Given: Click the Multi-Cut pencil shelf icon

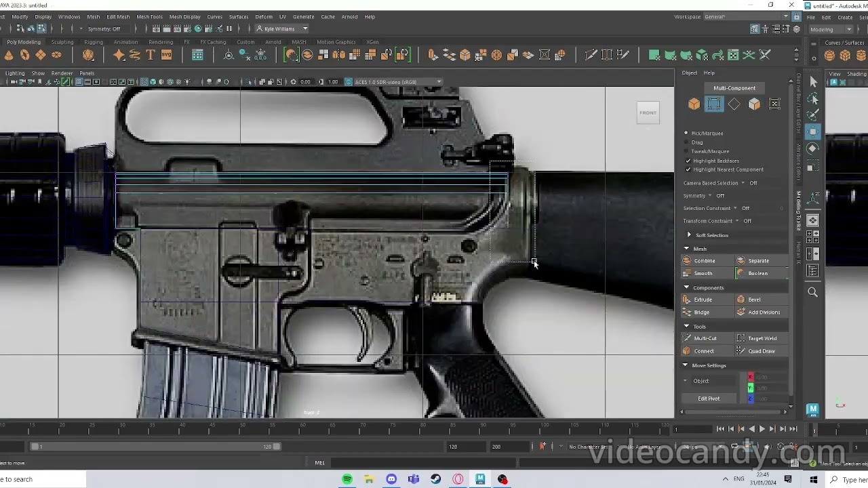Looking at the screenshot, I should tap(591, 55).
